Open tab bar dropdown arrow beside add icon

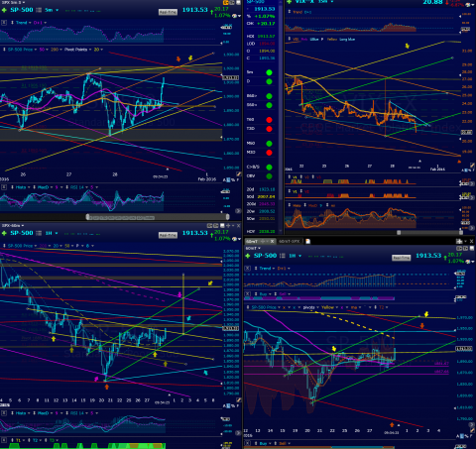465,241
